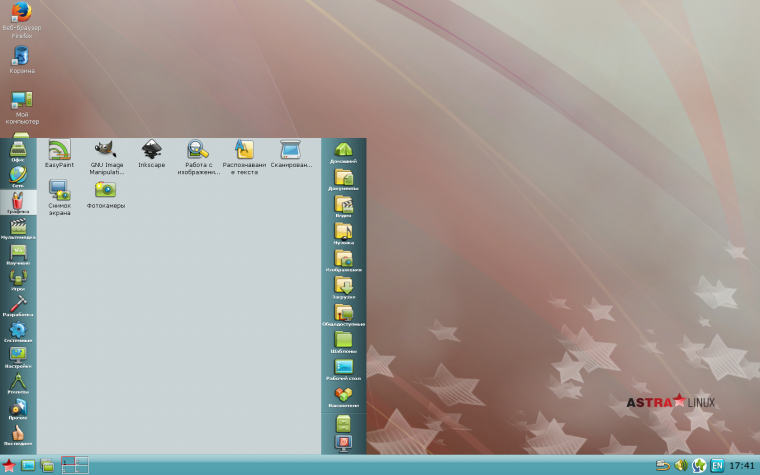Open the Рабочий стол folder shortcut
Viewport: 760px width, 475px height.
tap(343, 369)
